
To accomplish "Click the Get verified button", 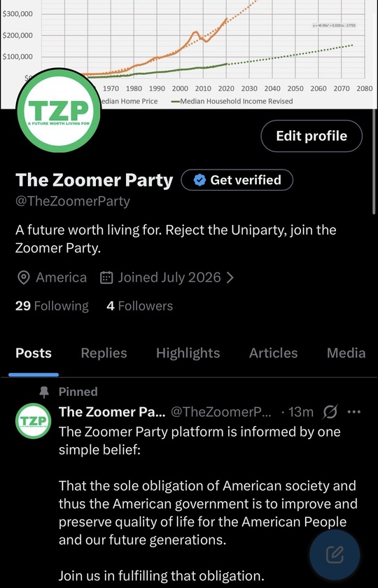I will pos(237,180).
